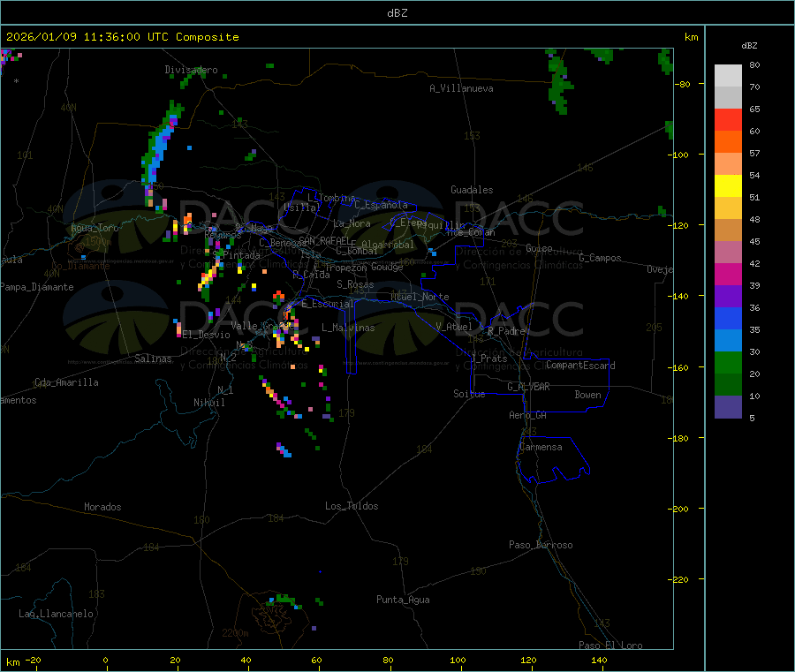Select the green 30 dBZ legend color
Image resolution: width=795 pixels, height=672 pixels.
pos(728,362)
